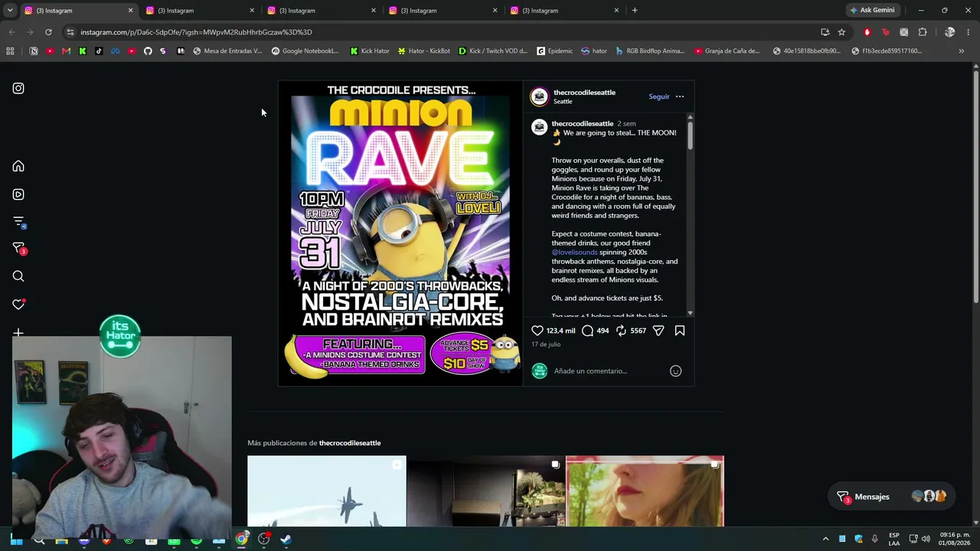Open Instagram home from the sidebar

(18, 166)
